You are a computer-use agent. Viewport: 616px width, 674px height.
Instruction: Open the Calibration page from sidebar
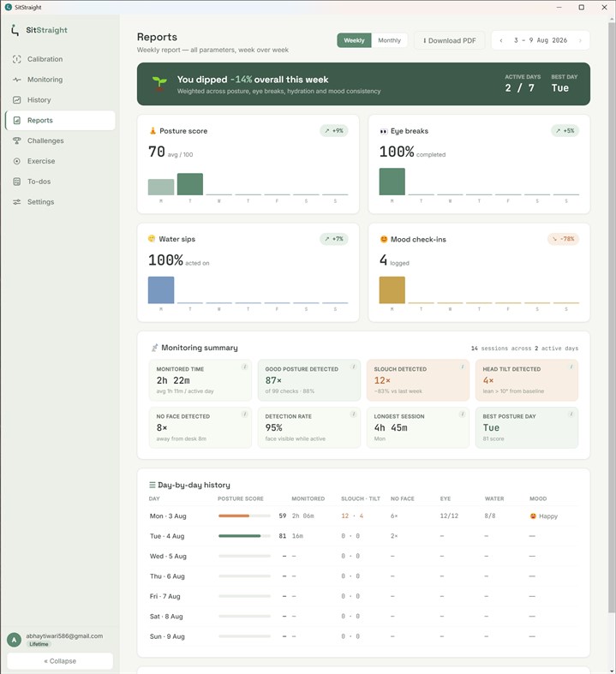(60, 59)
